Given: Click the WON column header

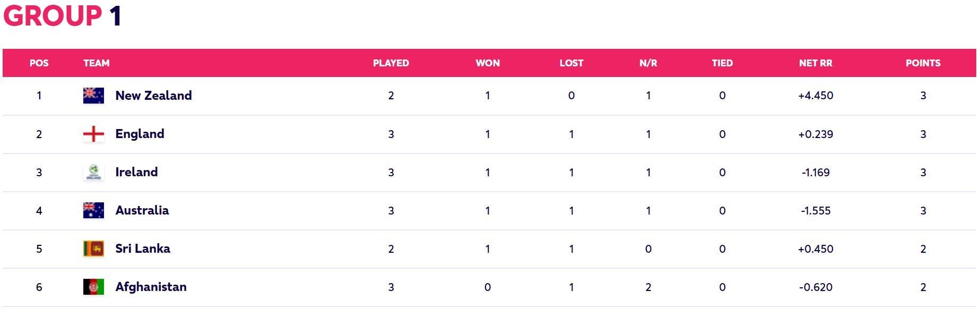Looking at the screenshot, I should [488, 63].
